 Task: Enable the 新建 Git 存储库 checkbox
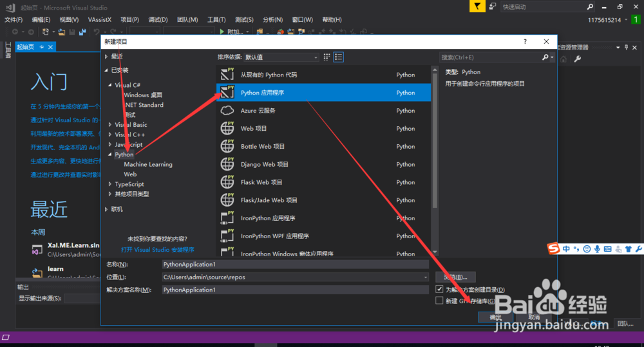pyautogui.click(x=439, y=301)
